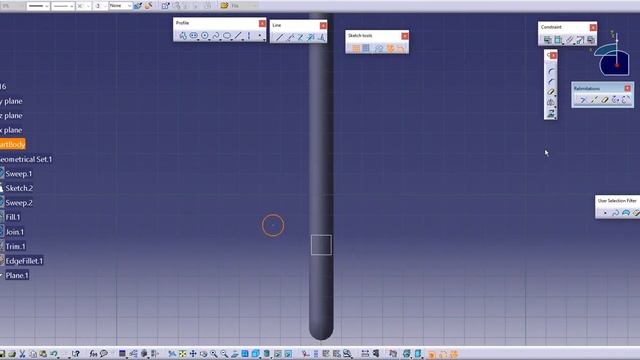
Task: Open the line thickness dropdown
Action: pos(38,6)
